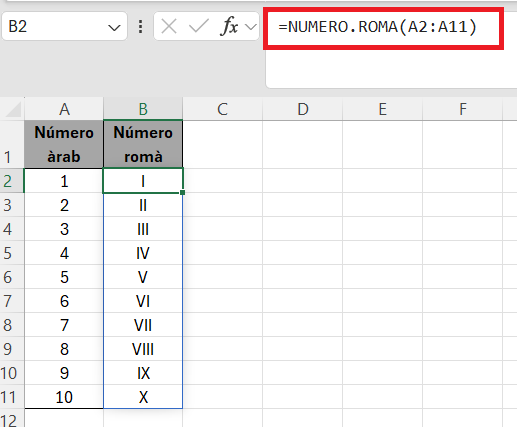The height and width of the screenshot is (427, 517).
Task: Select column B header
Action: click(143, 109)
